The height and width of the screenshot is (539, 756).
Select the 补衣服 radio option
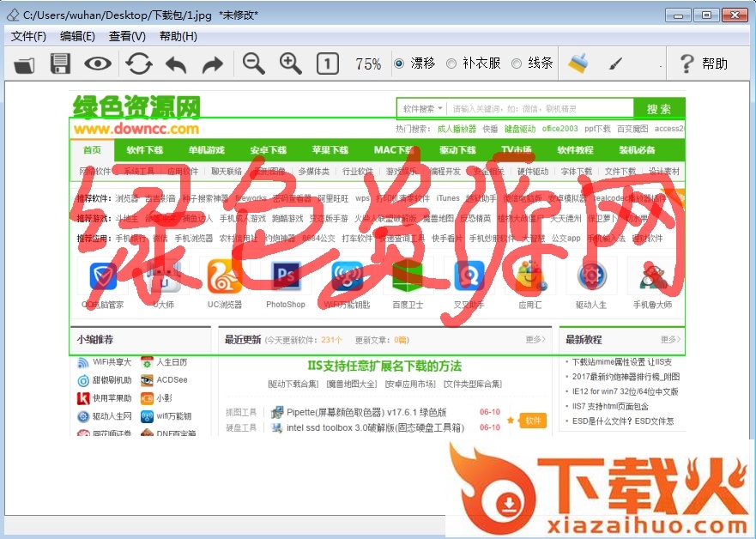pyautogui.click(x=474, y=64)
